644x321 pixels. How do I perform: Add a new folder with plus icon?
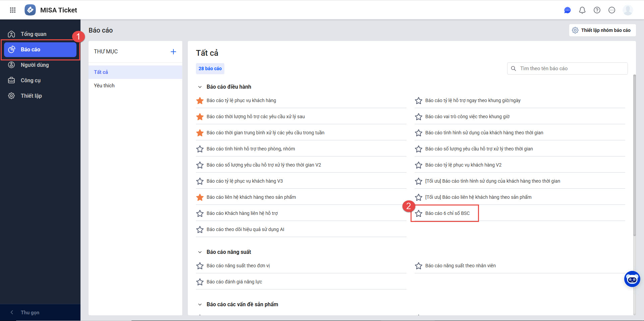[173, 52]
